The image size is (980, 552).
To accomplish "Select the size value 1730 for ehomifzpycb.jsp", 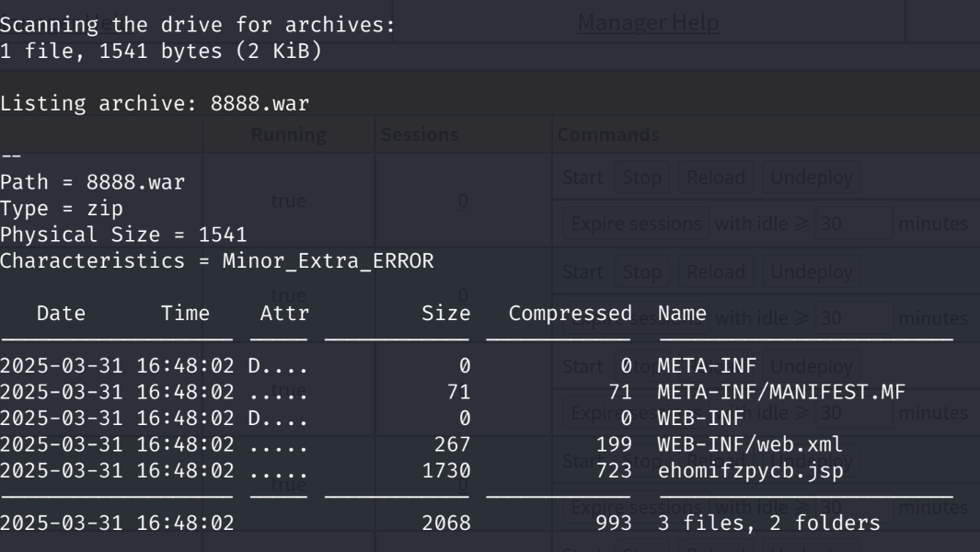I will (x=445, y=471).
